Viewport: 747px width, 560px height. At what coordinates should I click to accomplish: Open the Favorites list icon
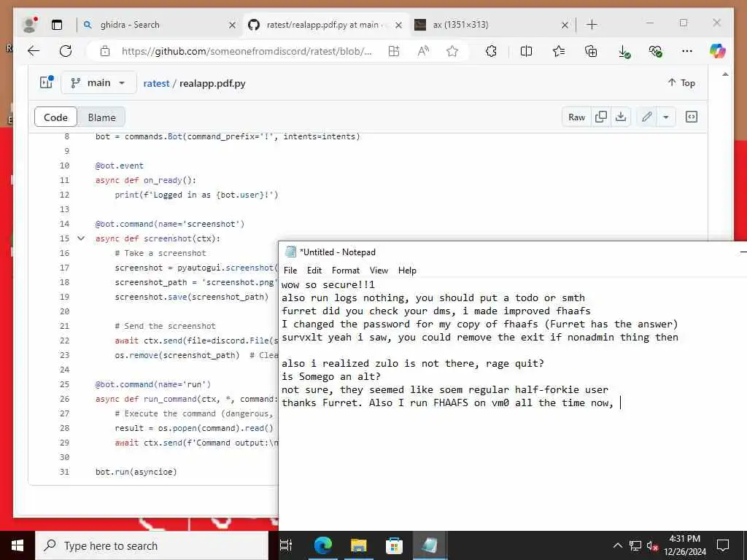pos(559,51)
